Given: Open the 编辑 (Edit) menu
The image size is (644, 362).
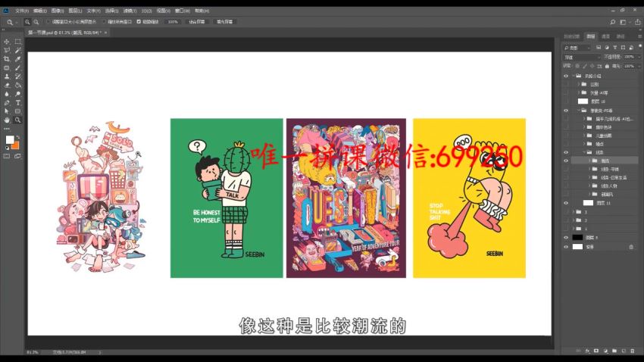Looking at the screenshot, I should click(x=40, y=11).
